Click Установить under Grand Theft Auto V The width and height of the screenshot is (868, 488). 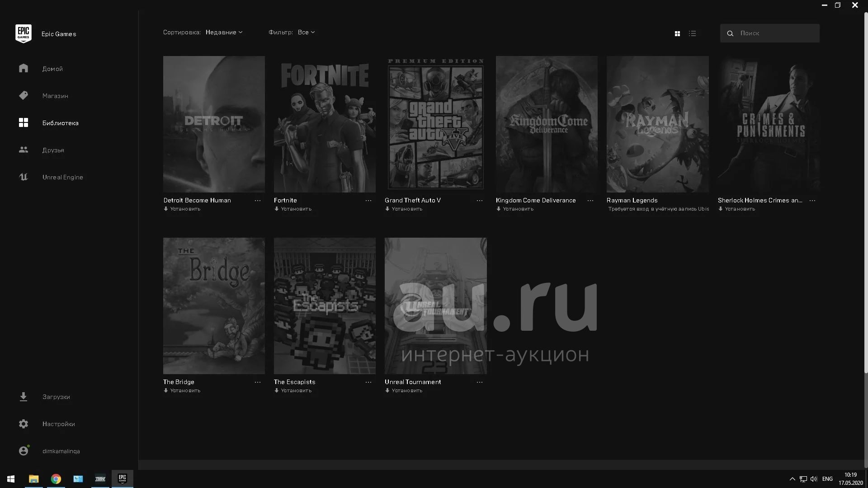[x=404, y=209]
